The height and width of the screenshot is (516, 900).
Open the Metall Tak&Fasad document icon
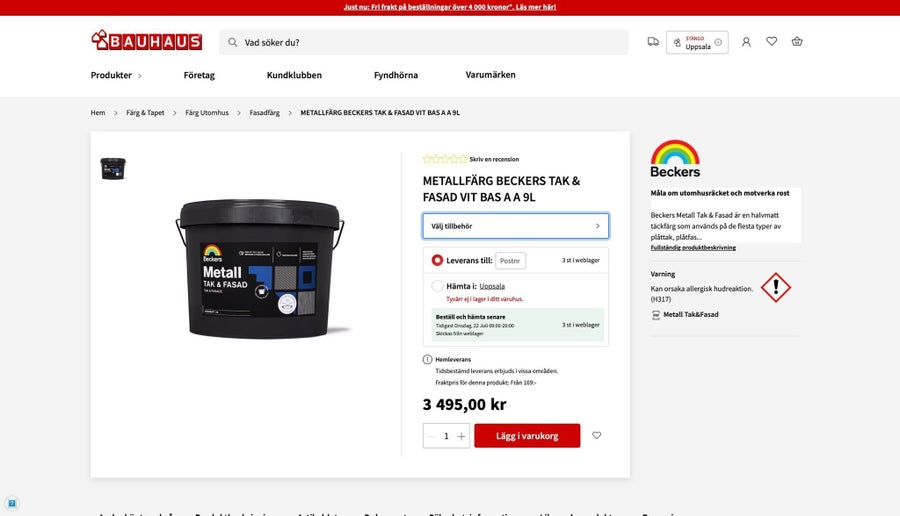(655, 315)
